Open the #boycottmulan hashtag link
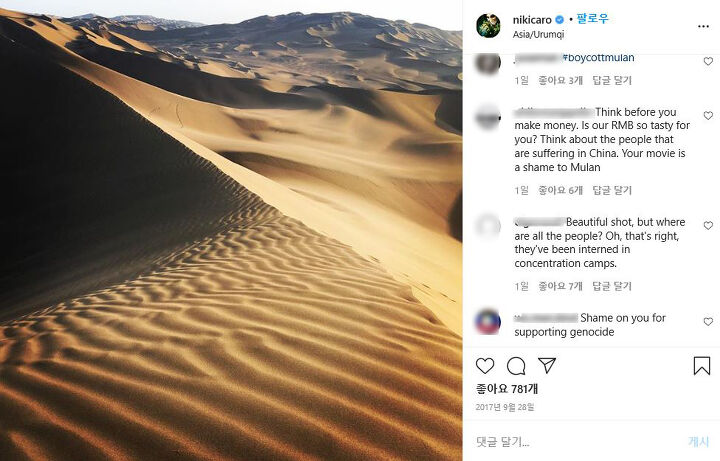Screen dimensions: 720x461 (x=599, y=58)
